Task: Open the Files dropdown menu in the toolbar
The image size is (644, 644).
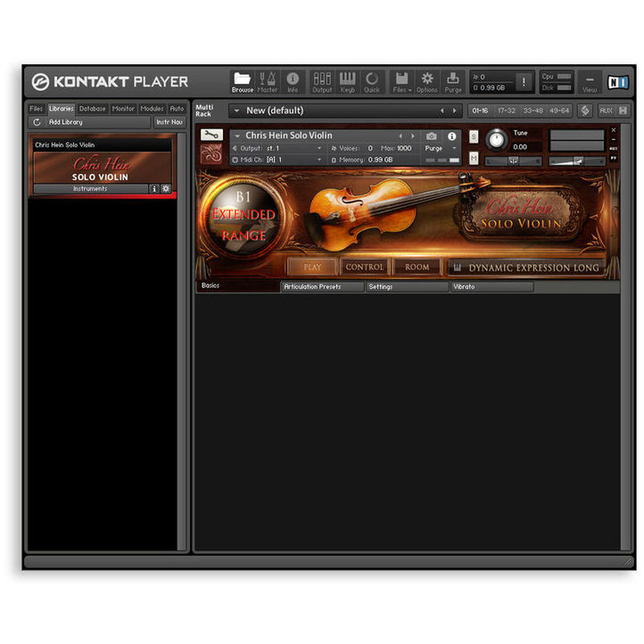Action: (x=401, y=81)
